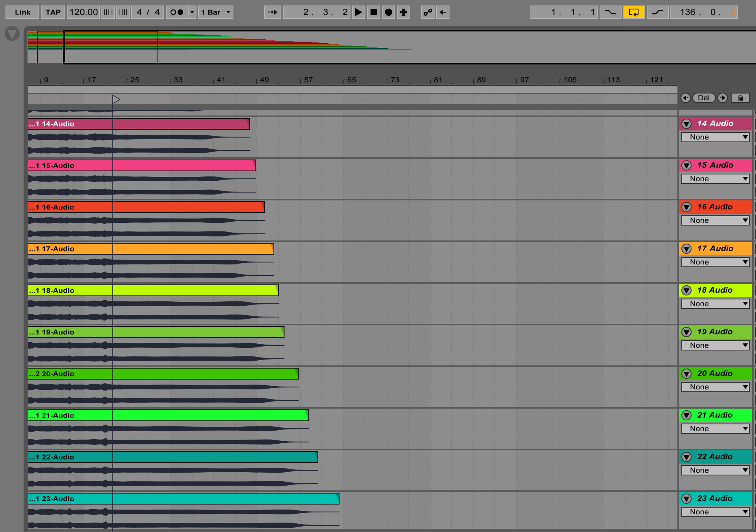Fold the 21 Audio track
The height and width of the screenshot is (532, 756).
click(x=686, y=415)
